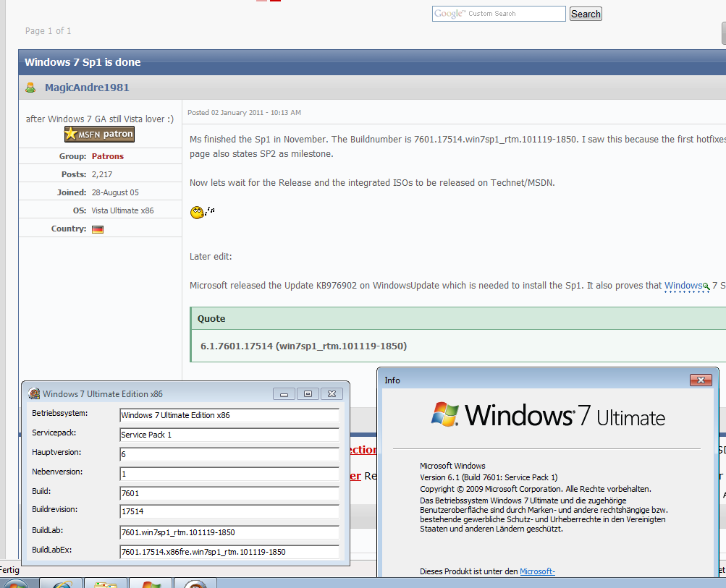Viewport: 726px width, 588px height.
Task: Click the Windows Start orb
Action: (x=15, y=584)
